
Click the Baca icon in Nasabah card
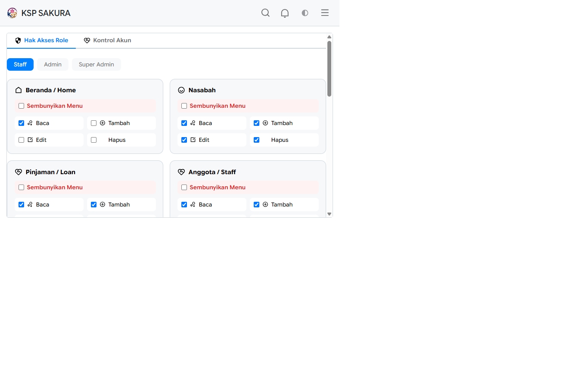pos(193,123)
